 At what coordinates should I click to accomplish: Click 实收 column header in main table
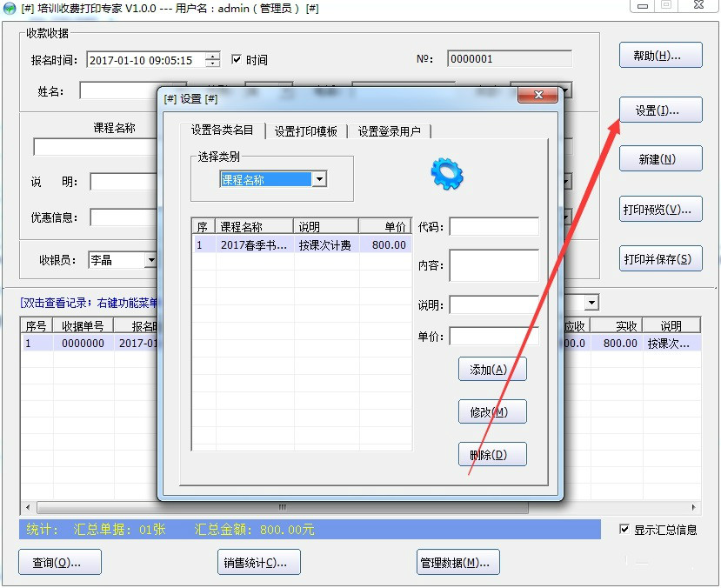616,326
